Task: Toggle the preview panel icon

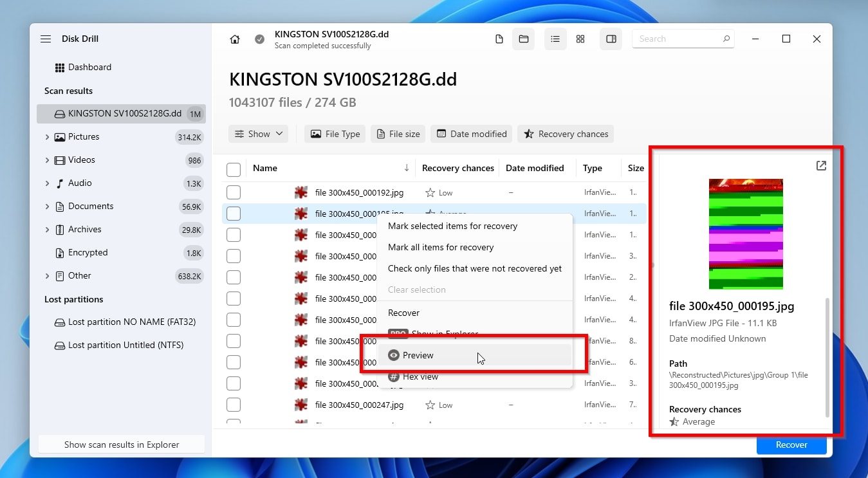Action: pos(611,39)
